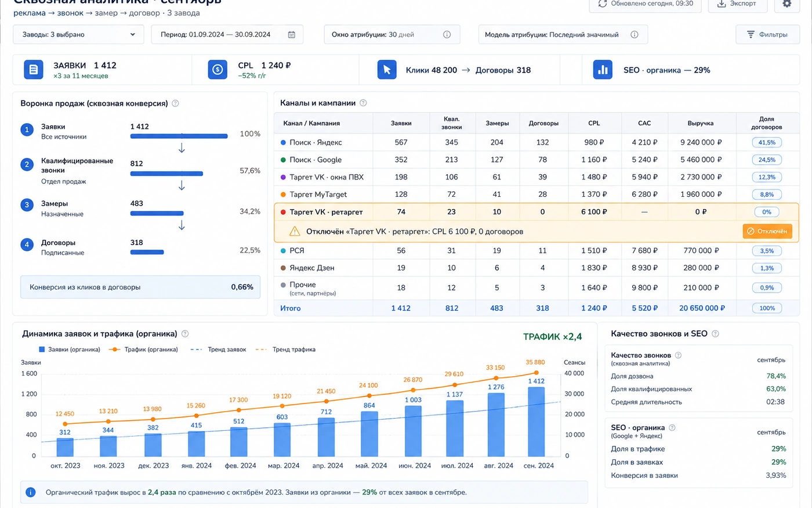Click the chart bar for окт. 2023
Screen dimensions: 812x508
click(65, 448)
